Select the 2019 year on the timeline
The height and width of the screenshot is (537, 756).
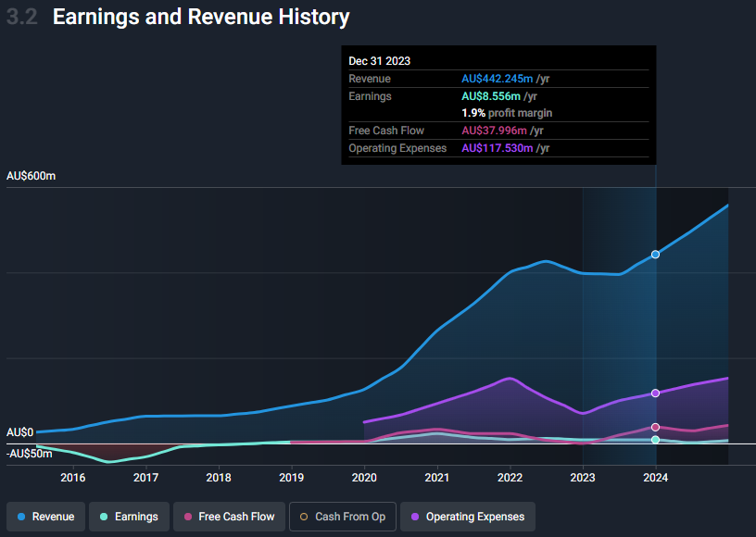291,478
